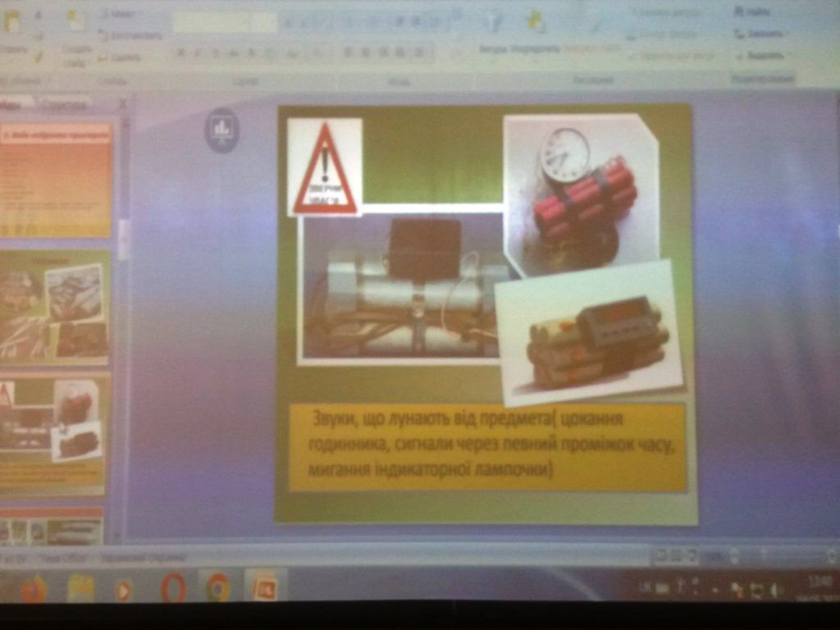Click the Paste clipboard icon in ribbon
Viewport: 840px width, 630px height.
[x=13, y=23]
